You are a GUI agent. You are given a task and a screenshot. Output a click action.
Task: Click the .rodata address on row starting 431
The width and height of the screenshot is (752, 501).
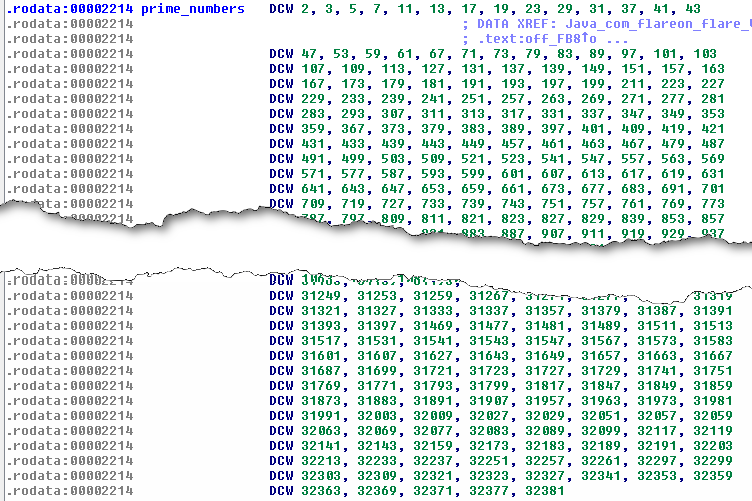[x=69, y=143]
